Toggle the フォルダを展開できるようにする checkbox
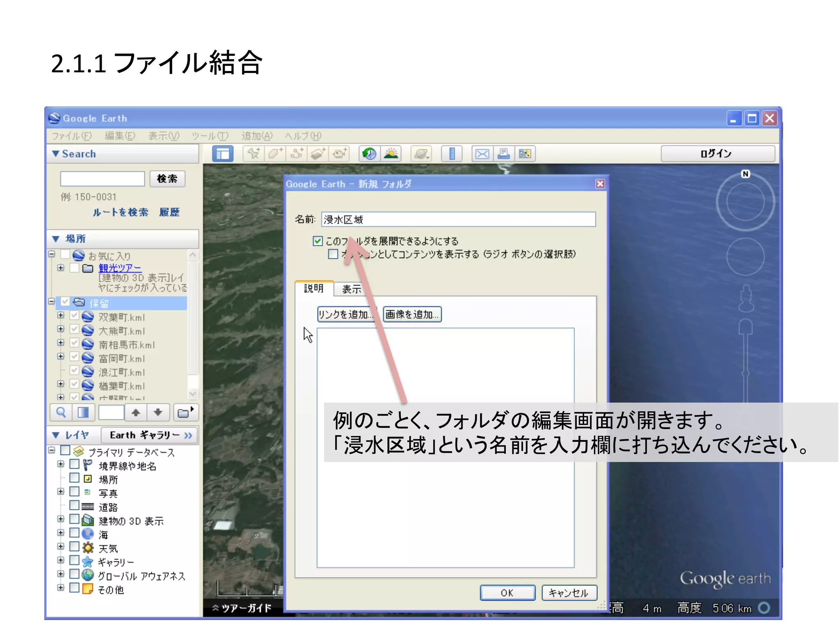840x630 pixels. (318, 241)
